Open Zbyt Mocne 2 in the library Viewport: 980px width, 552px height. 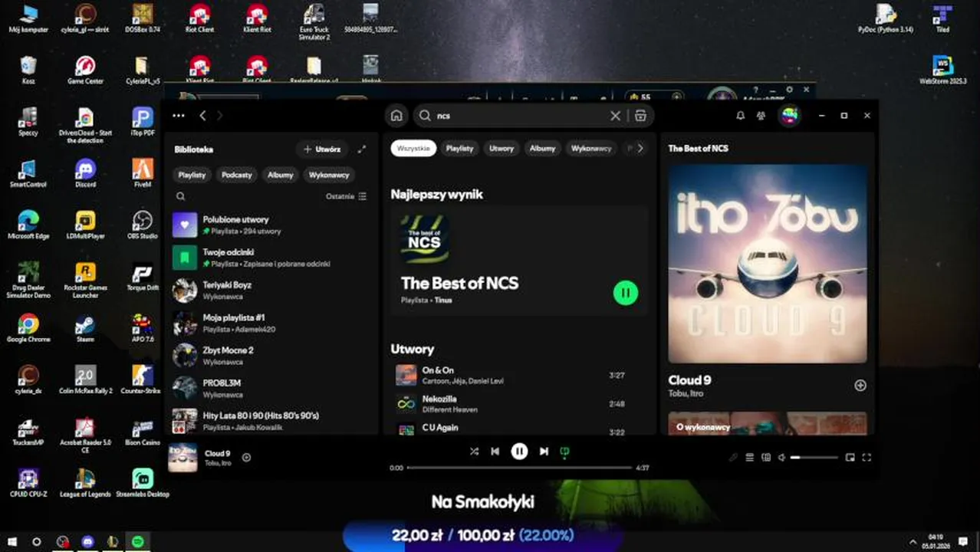pyautogui.click(x=271, y=355)
